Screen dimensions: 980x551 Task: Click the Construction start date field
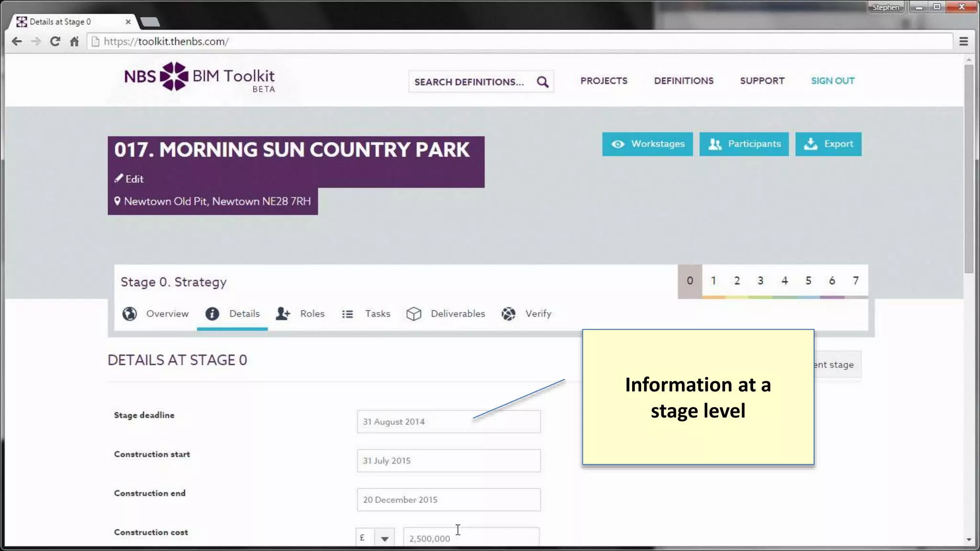coord(449,461)
